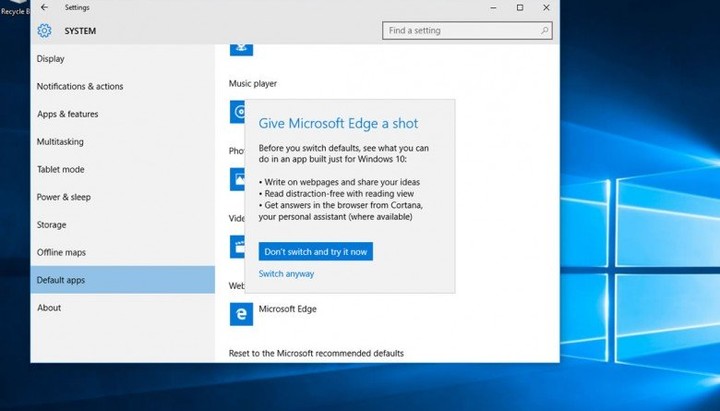Switch to Tablet mode settings

(x=60, y=170)
